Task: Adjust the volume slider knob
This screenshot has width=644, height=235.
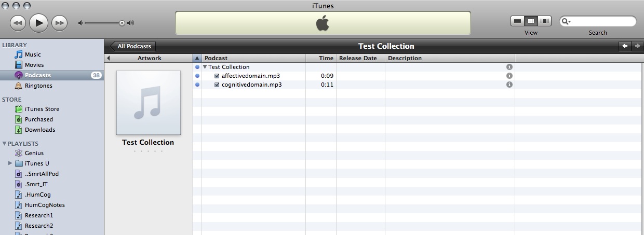Action: (x=122, y=23)
